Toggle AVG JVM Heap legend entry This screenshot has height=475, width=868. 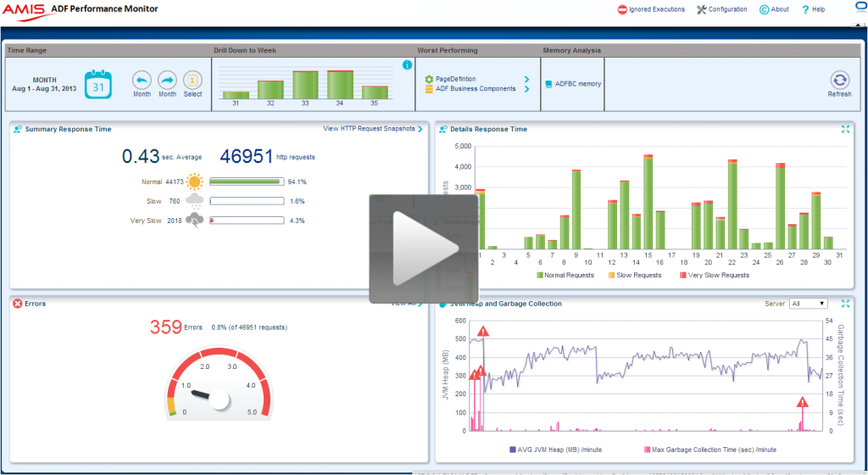[555, 450]
